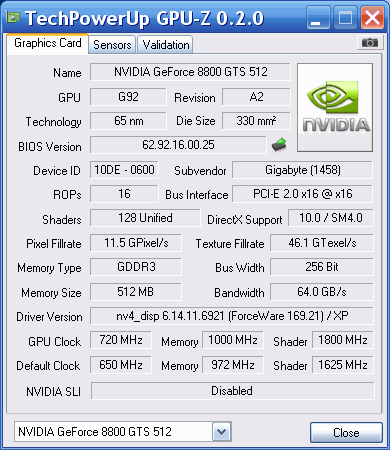Screen dimensions: 390x450
Task: Expand the graphics card selection dropdown arrow
Action: point(221,432)
